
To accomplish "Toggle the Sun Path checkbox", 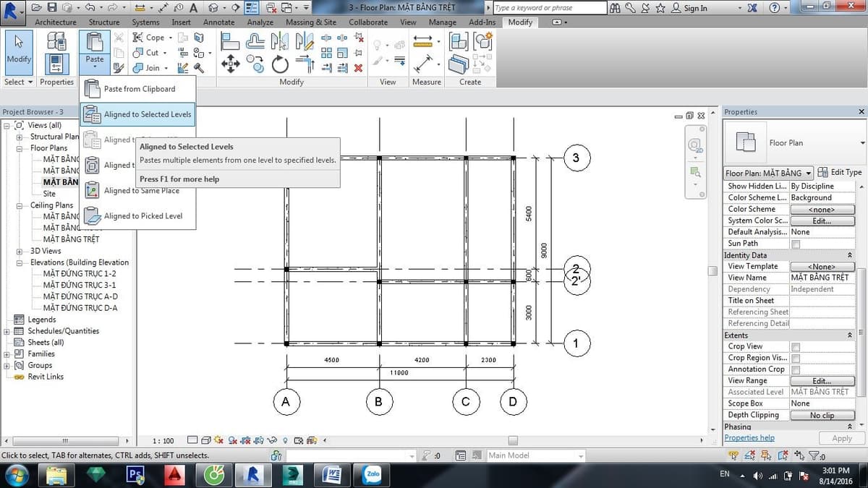I will [796, 244].
